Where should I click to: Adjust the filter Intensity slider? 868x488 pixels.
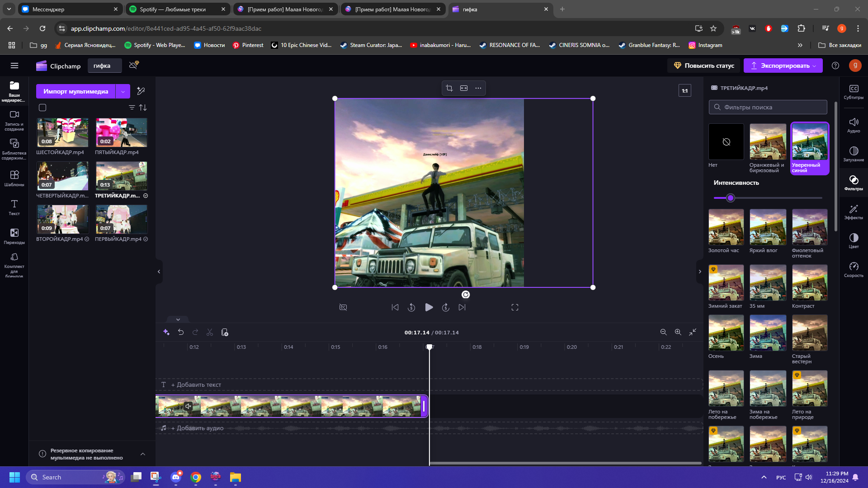pos(731,198)
